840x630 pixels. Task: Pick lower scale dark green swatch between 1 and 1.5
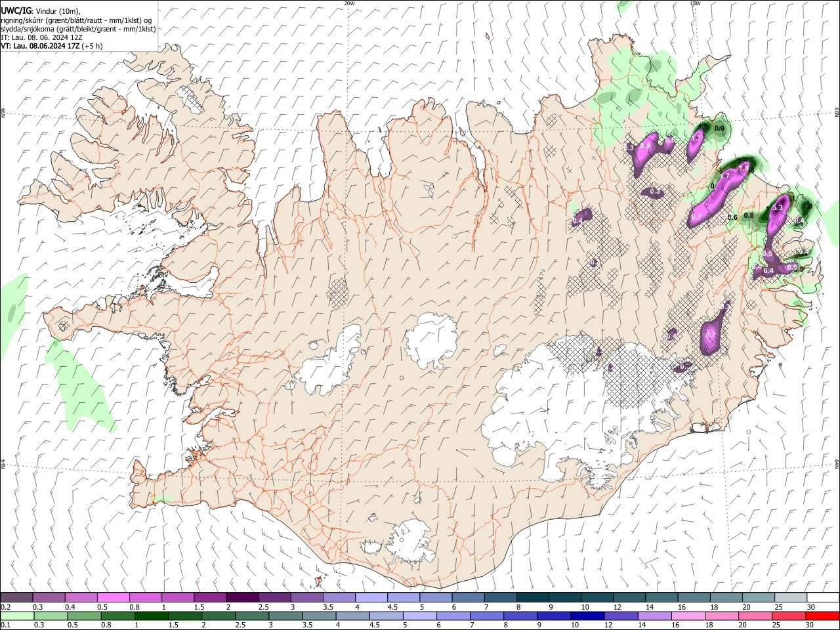[x=152, y=616]
